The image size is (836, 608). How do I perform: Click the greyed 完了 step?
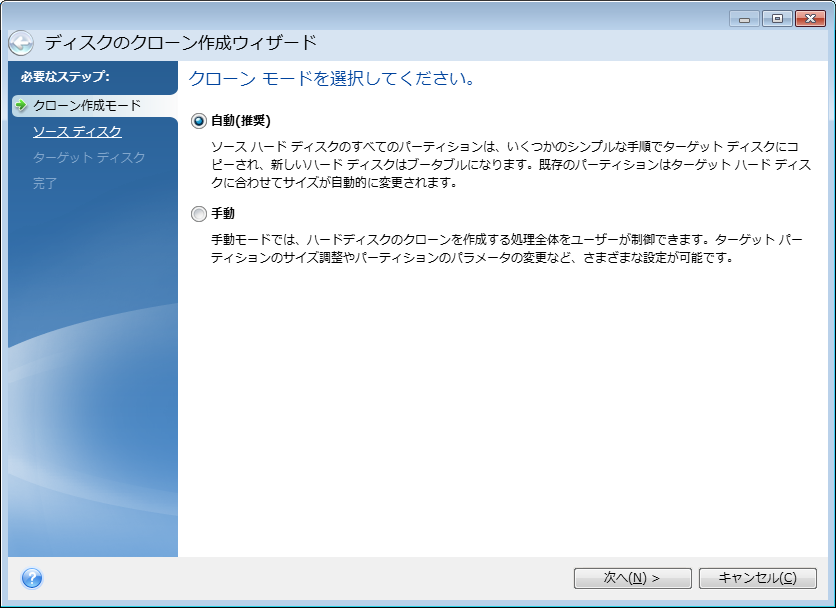45,183
